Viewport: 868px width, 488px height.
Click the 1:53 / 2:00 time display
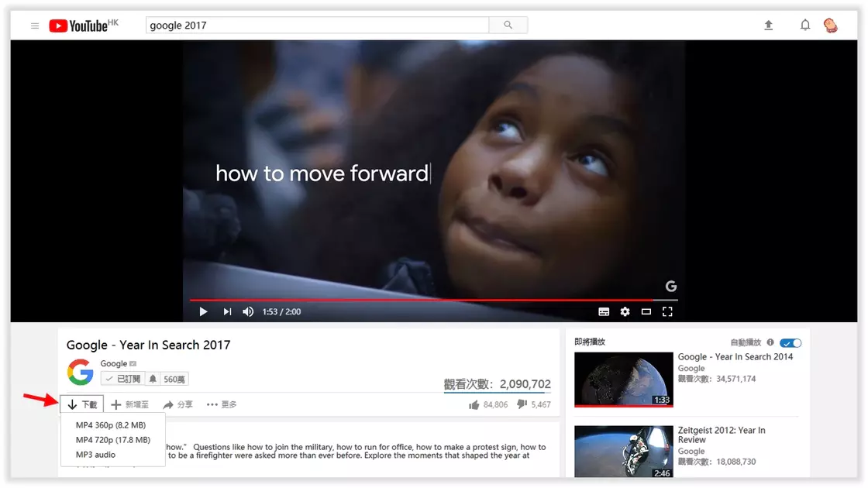[281, 311]
